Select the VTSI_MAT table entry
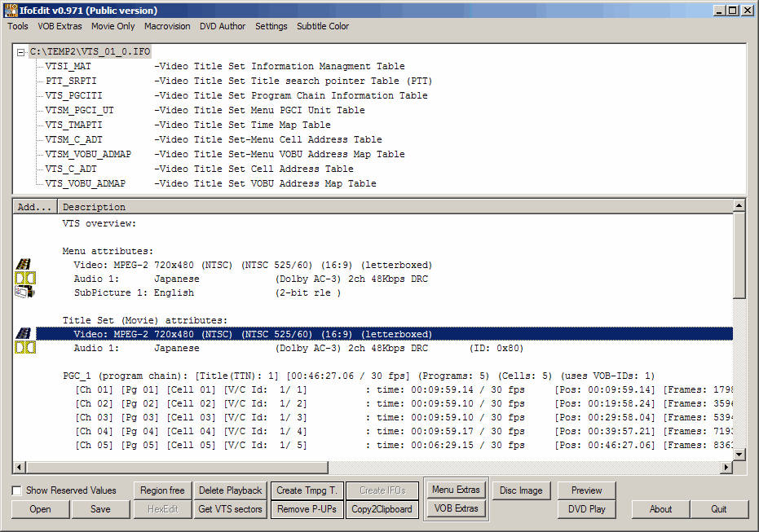The image size is (759, 532). point(68,66)
